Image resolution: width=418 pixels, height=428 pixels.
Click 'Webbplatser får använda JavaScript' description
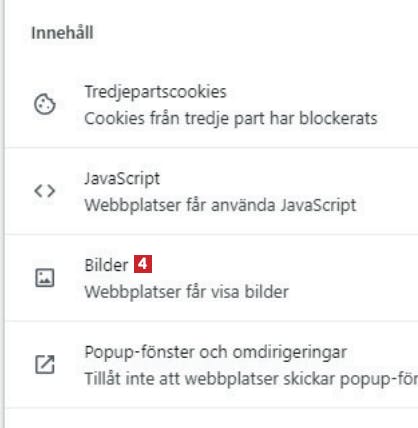point(220,205)
